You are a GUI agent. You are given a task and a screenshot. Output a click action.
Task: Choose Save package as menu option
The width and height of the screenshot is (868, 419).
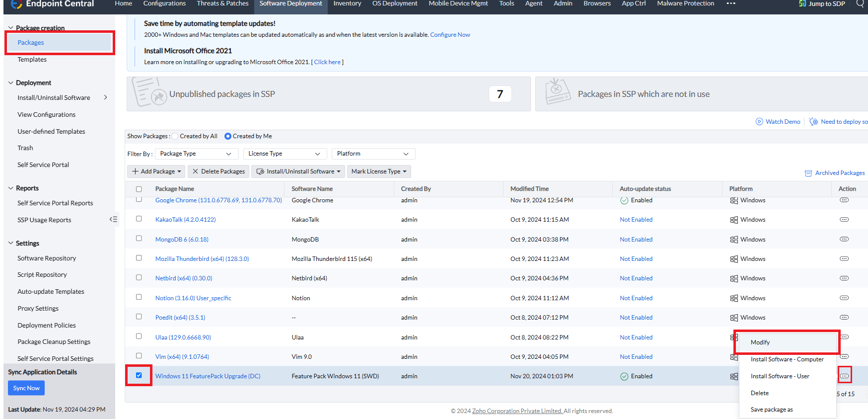(788, 410)
